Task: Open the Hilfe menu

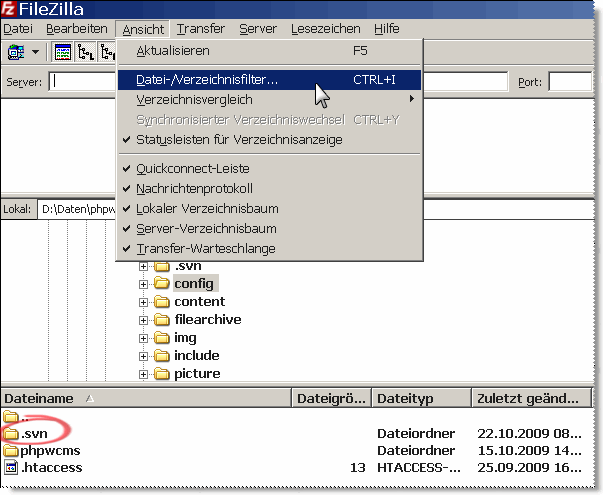Action: pyautogui.click(x=386, y=29)
